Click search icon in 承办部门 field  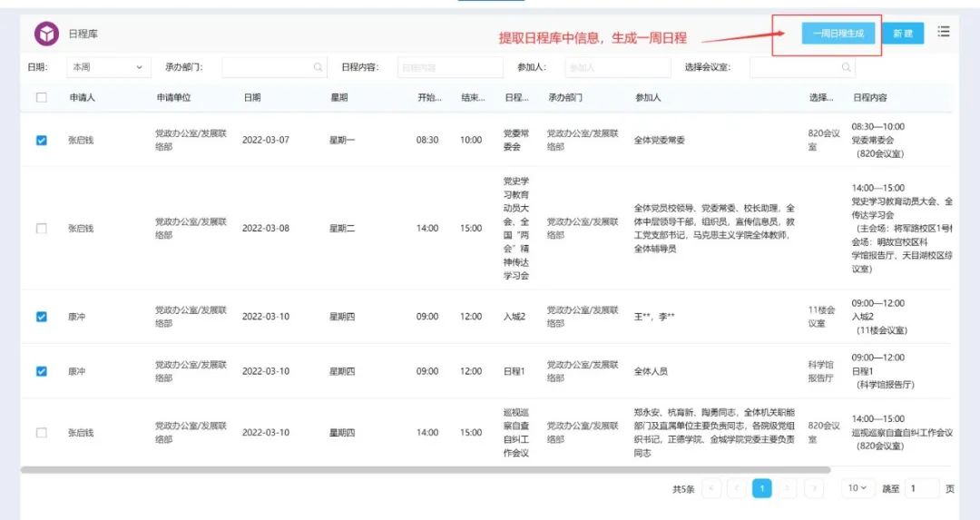click(318, 67)
